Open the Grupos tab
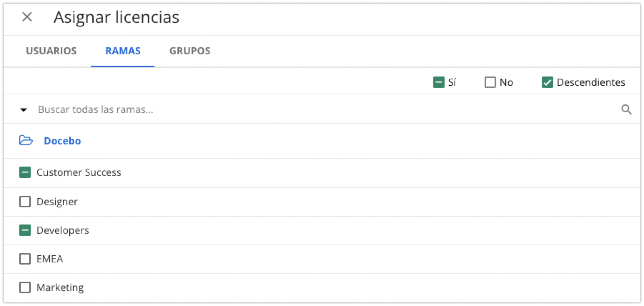This screenshot has height=306, width=644. coord(190,51)
